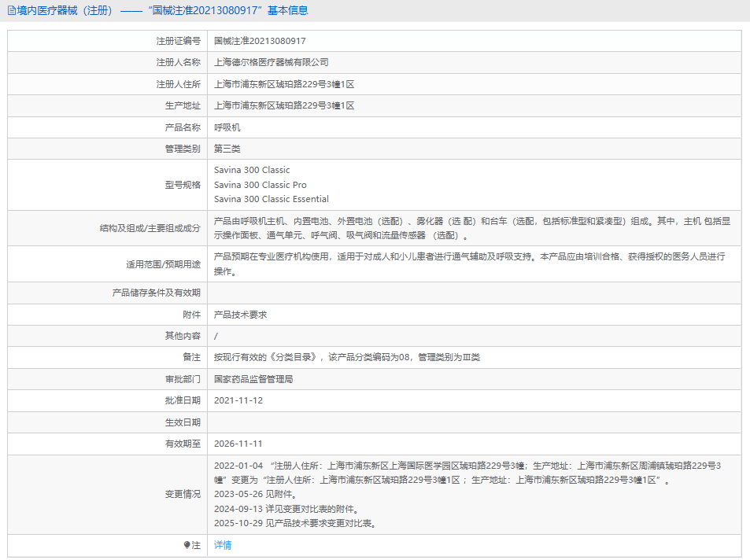
Task: Open the 详情 link in the bottom row
Action: [x=223, y=545]
